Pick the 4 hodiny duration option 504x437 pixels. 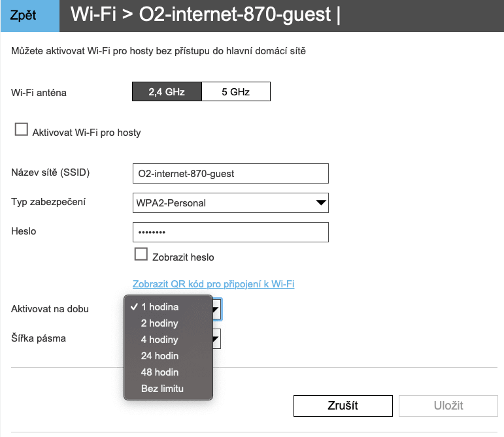tap(160, 340)
